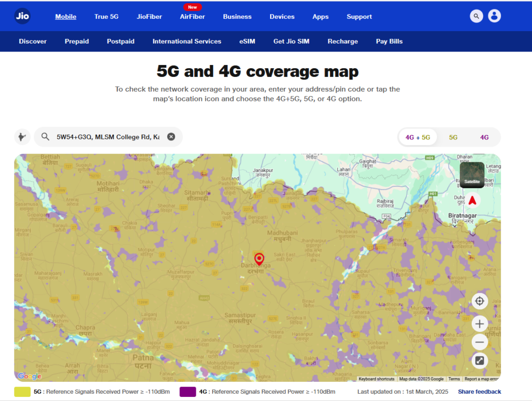This screenshot has width=532, height=401.
Task: Open the Pay Bills page
Action: (389, 41)
